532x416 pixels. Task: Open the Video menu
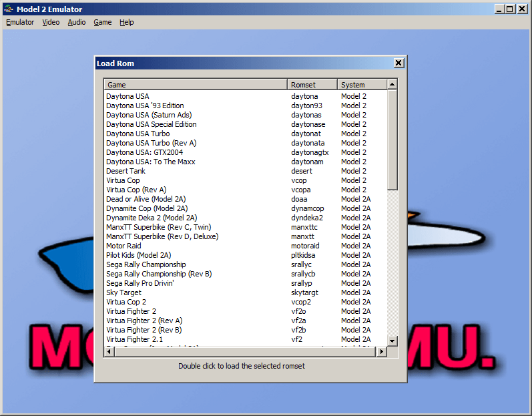pos(51,22)
